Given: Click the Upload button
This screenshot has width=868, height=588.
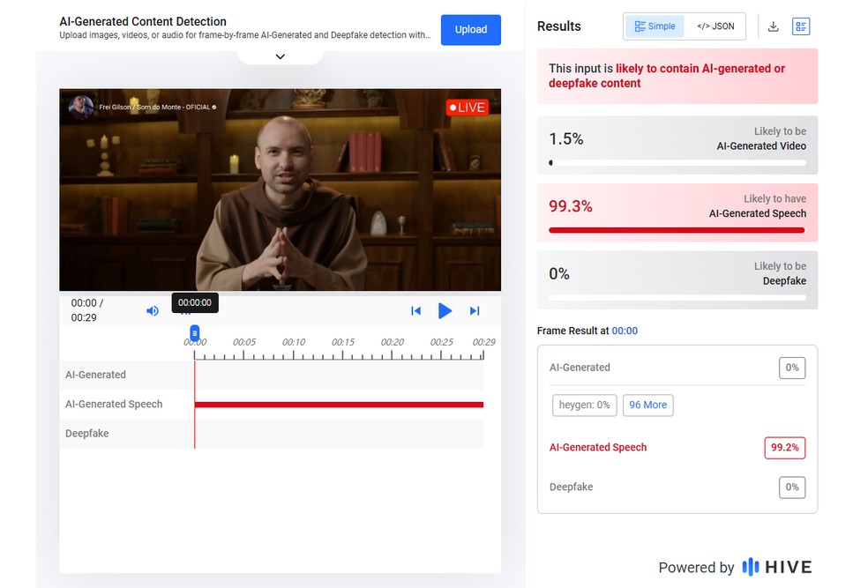Looking at the screenshot, I should pyautogui.click(x=470, y=29).
